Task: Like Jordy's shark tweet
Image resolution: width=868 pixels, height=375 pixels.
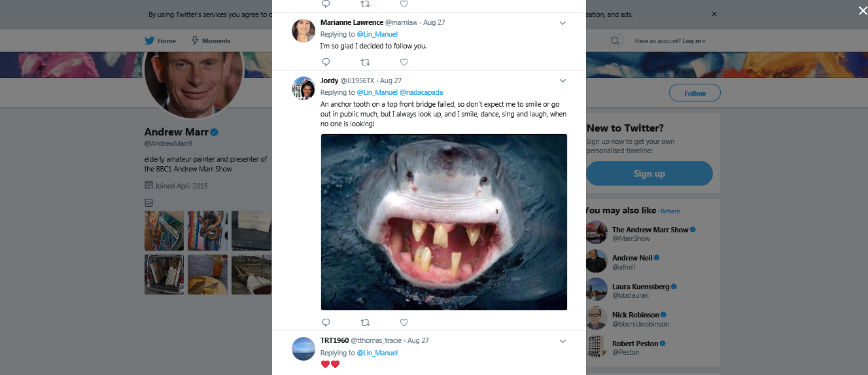Action: [404, 322]
